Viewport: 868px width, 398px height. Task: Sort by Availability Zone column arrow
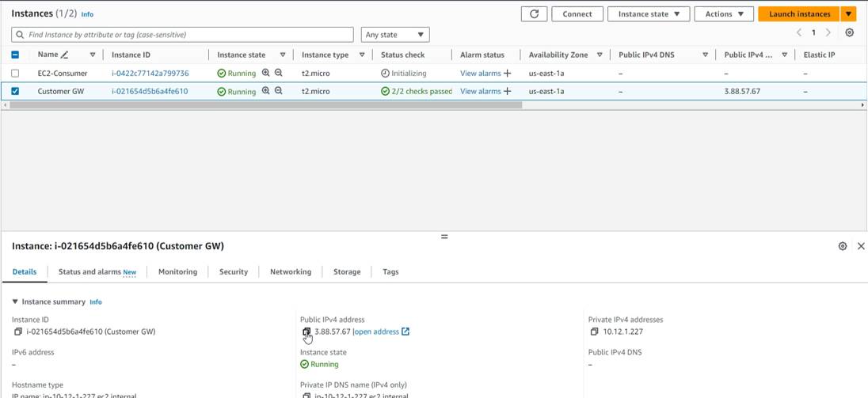pyautogui.click(x=600, y=55)
